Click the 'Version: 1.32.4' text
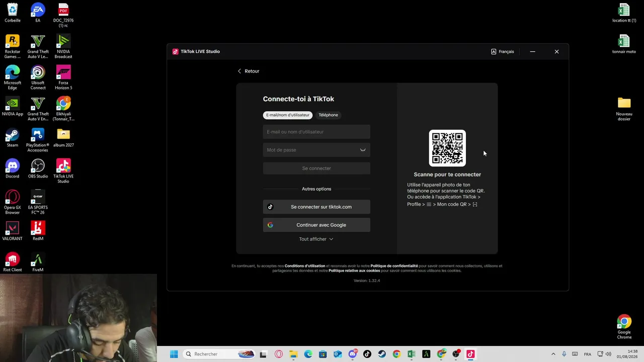The width and height of the screenshot is (644, 362). click(x=367, y=281)
